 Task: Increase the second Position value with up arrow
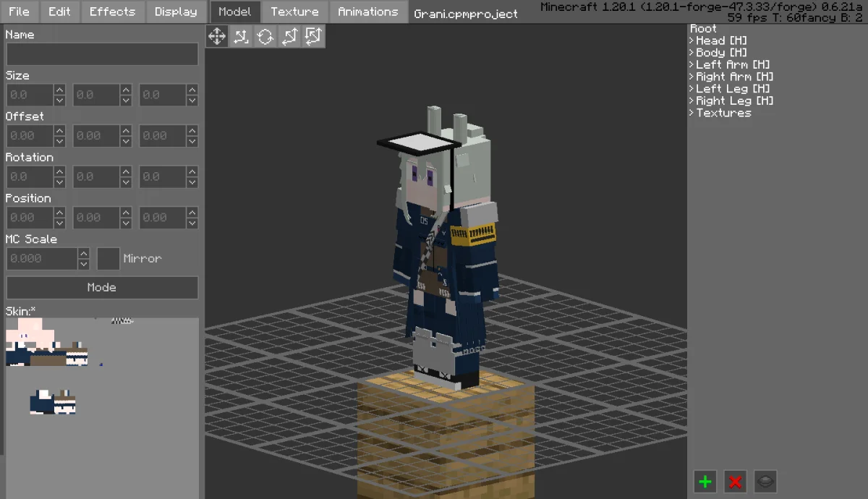tap(126, 212)
